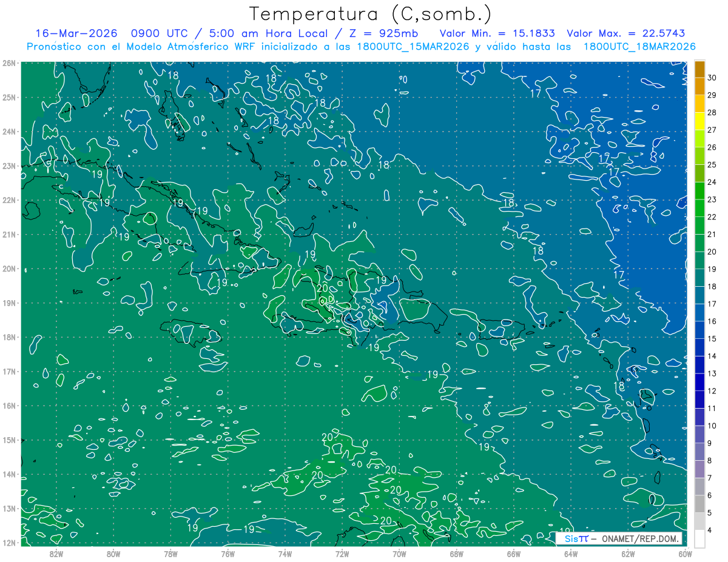Click the longitude label "74W"
The image size is (728, 562).
click(x=285, y=553)
